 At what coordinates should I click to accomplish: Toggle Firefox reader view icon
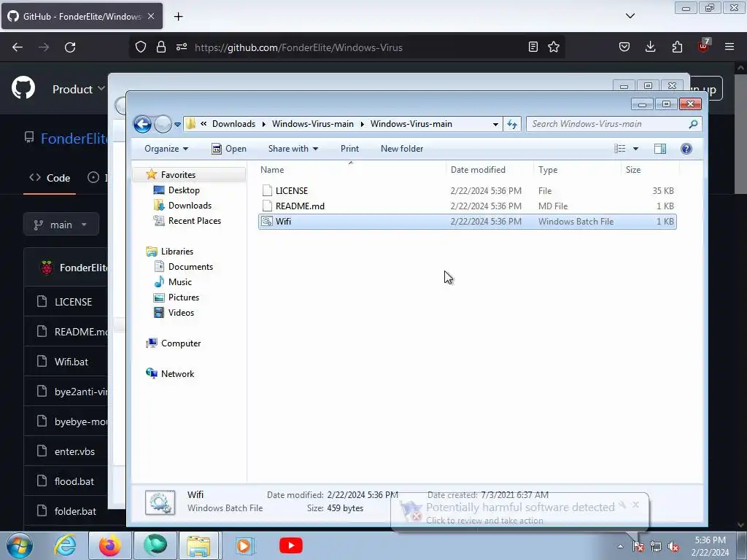(x=533, y=47)
